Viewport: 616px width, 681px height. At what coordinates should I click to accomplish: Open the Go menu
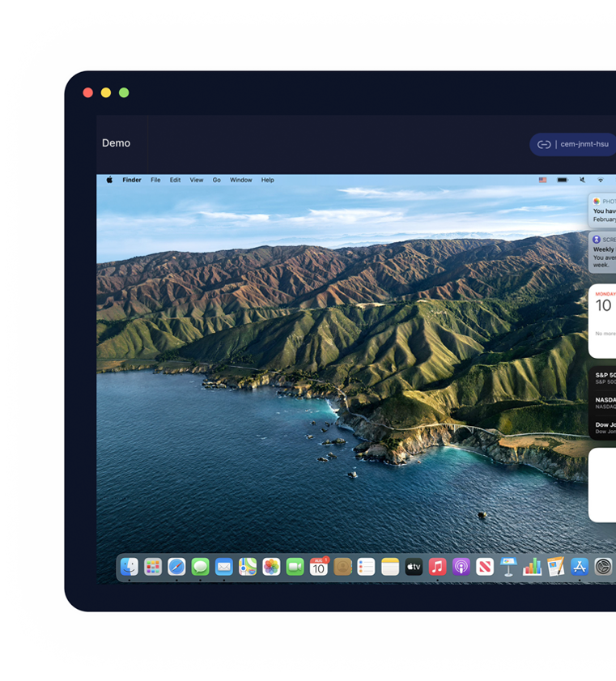pyautogui.click(x=217, y=180)
